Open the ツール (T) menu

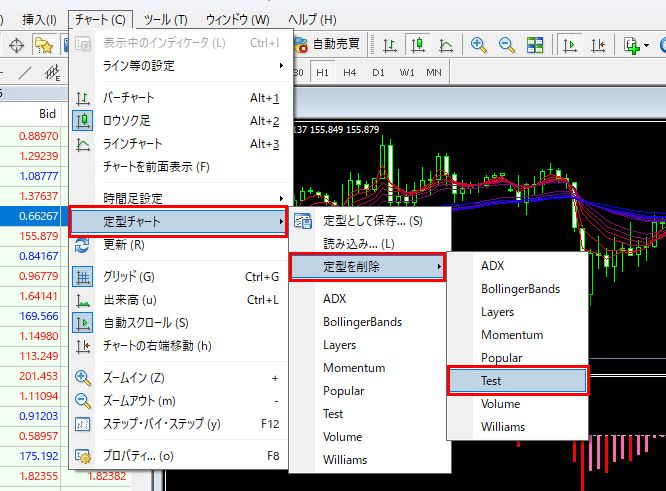tap(165, 19)
